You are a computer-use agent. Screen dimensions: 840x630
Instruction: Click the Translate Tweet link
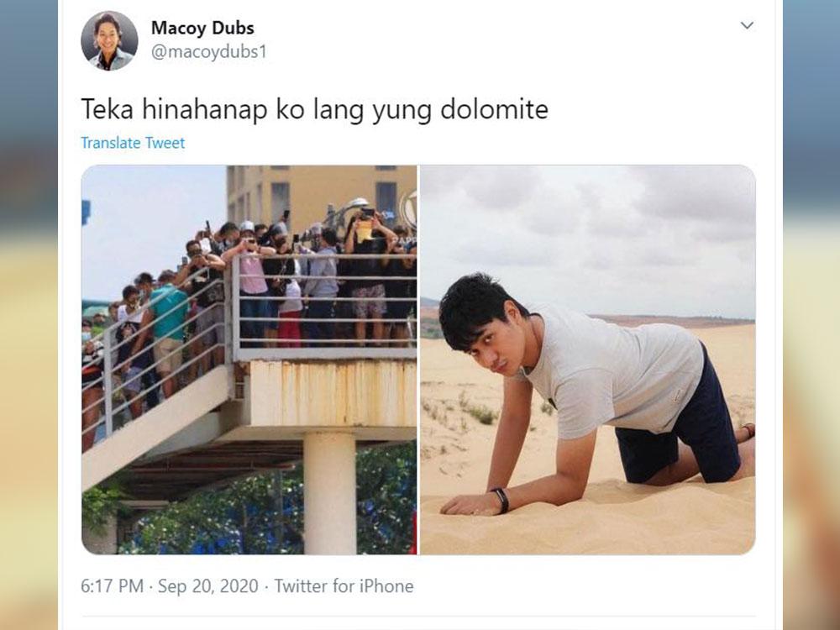click(133, 143)
